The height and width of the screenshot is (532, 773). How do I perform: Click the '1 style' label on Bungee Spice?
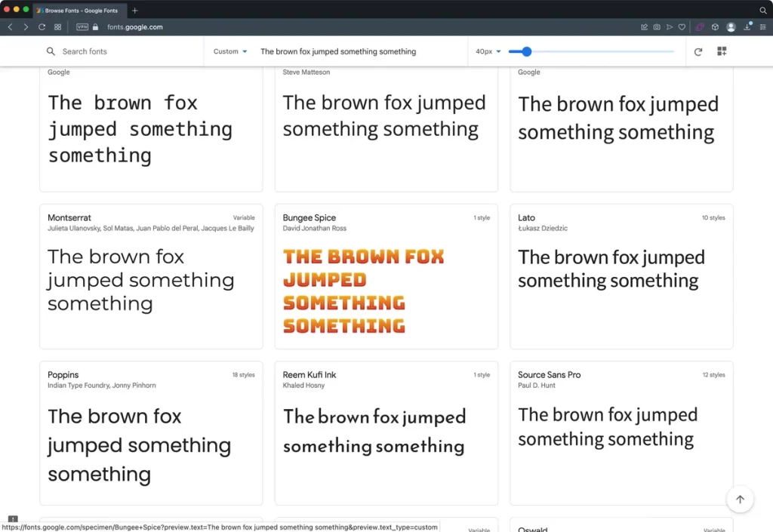(x=482, y=218)
